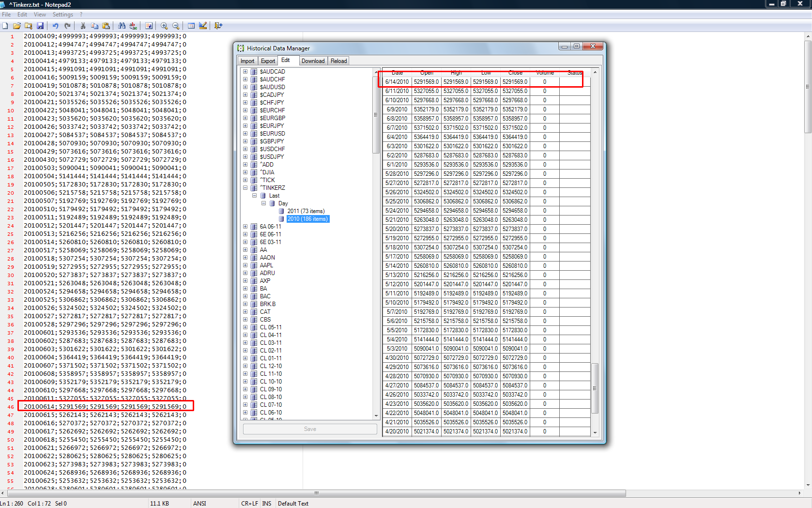Expand the 6A 06-11 node
Screen dimensions: 812x508
(245, 227)
